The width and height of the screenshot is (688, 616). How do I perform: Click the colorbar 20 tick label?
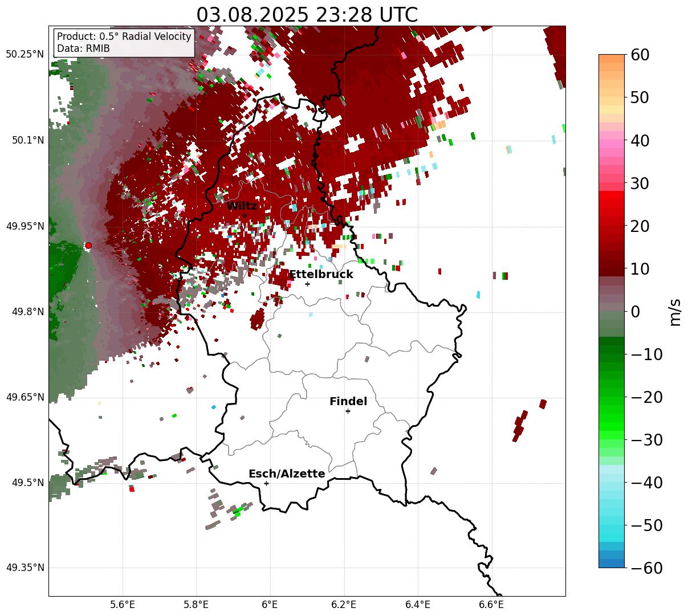[x=640, y=226]
